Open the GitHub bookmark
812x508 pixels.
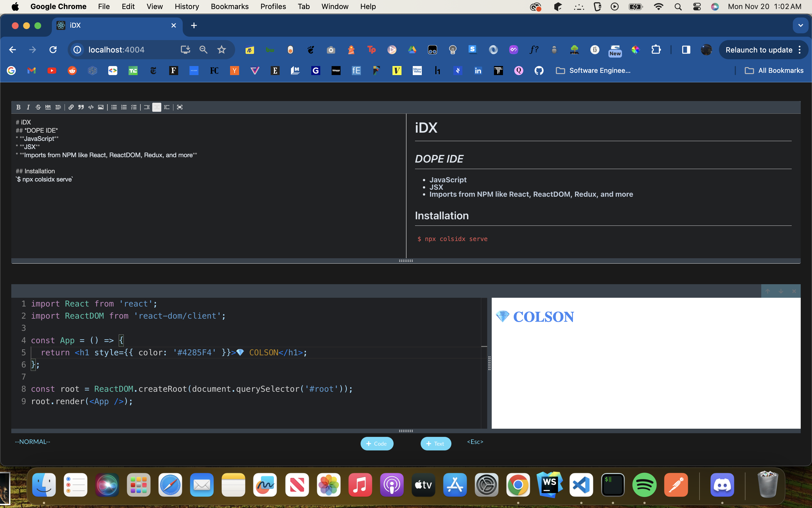539,71
